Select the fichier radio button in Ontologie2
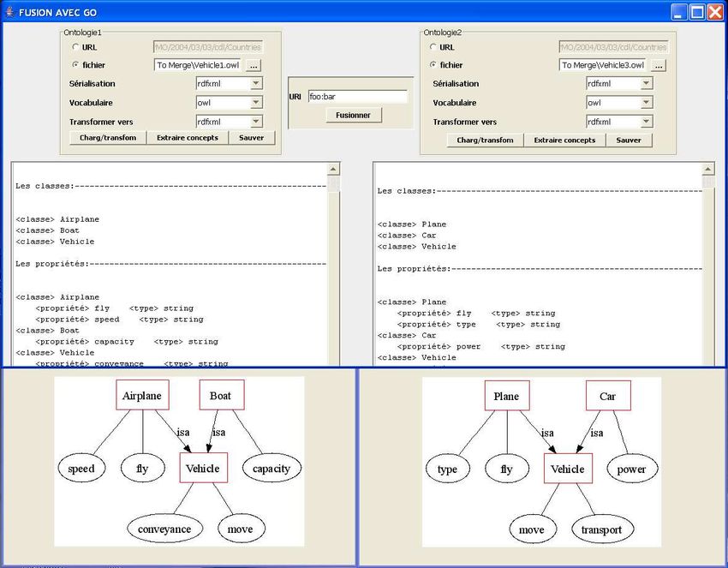 tap(433, 65)
